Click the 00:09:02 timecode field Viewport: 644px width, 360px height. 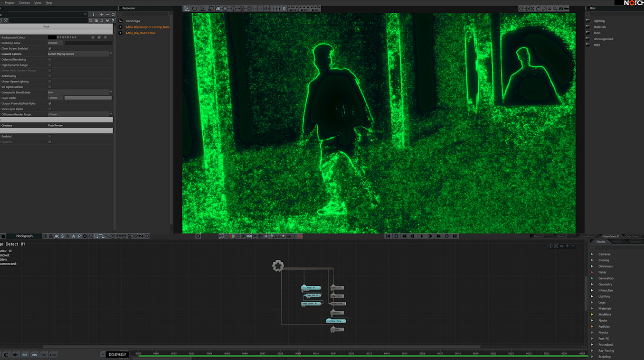point(117,355)
